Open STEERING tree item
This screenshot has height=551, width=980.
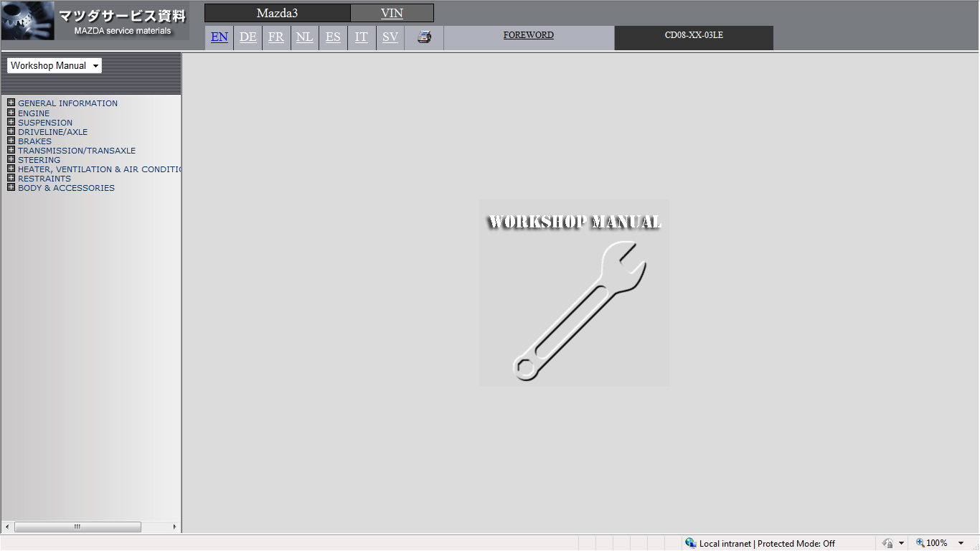[39, 160]
